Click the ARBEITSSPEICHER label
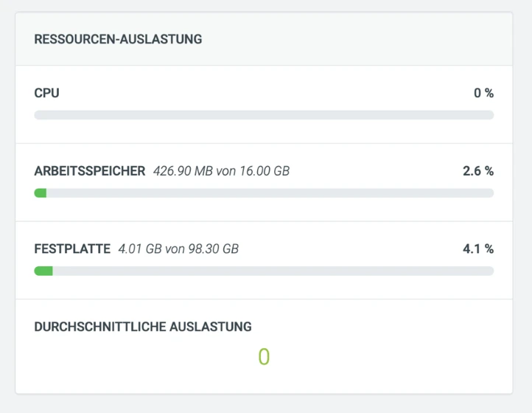The image size is (532, 413). click(90, 171)
